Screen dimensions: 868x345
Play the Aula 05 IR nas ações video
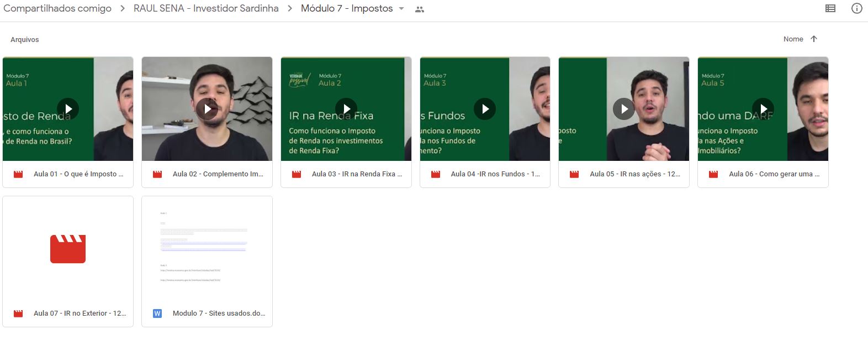[x=624, y=109]
